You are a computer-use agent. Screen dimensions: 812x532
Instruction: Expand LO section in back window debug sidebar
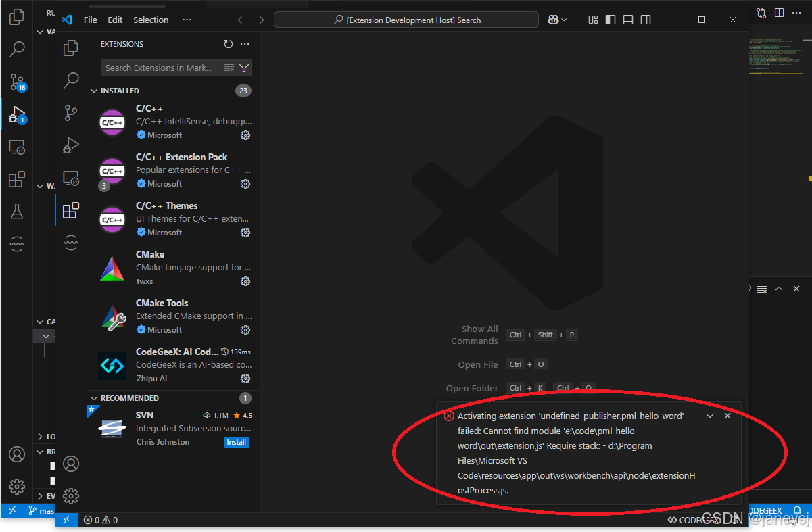click(x=41, y=437)
